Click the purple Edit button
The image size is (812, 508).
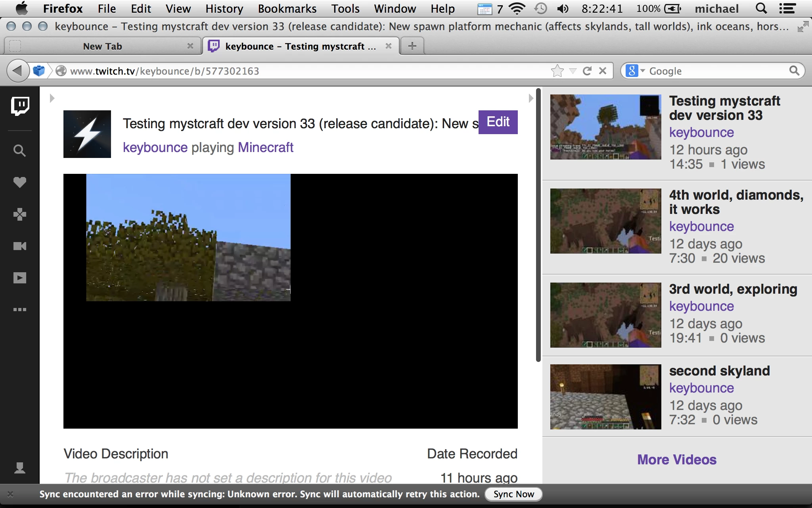tap(498, 122)
